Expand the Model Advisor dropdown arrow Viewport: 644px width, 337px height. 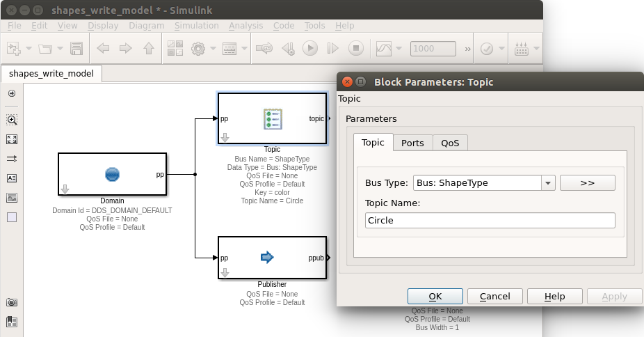coord(501,49)
